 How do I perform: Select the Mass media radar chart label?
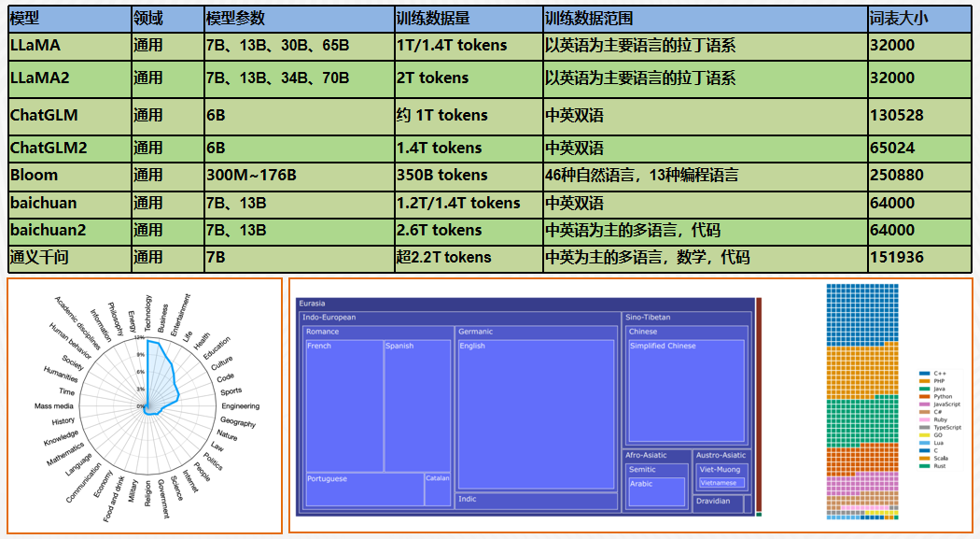click(54, 405)
